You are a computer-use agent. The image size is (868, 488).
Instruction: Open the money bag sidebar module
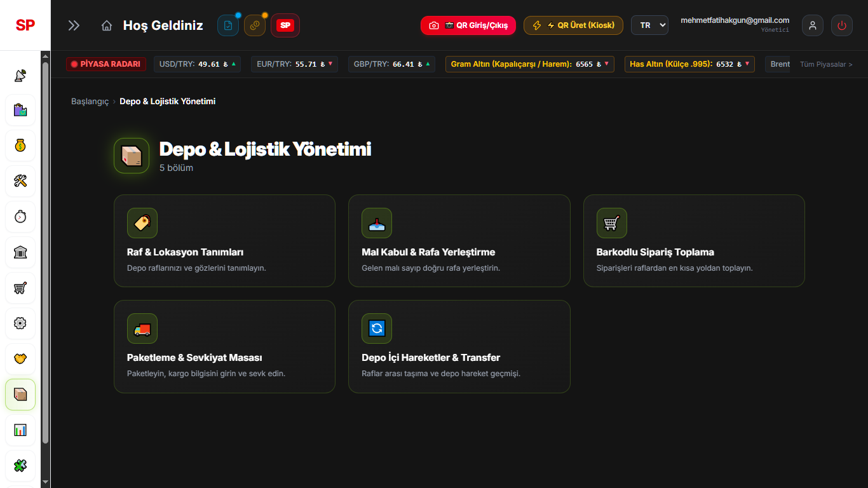[x=20, y=146]
